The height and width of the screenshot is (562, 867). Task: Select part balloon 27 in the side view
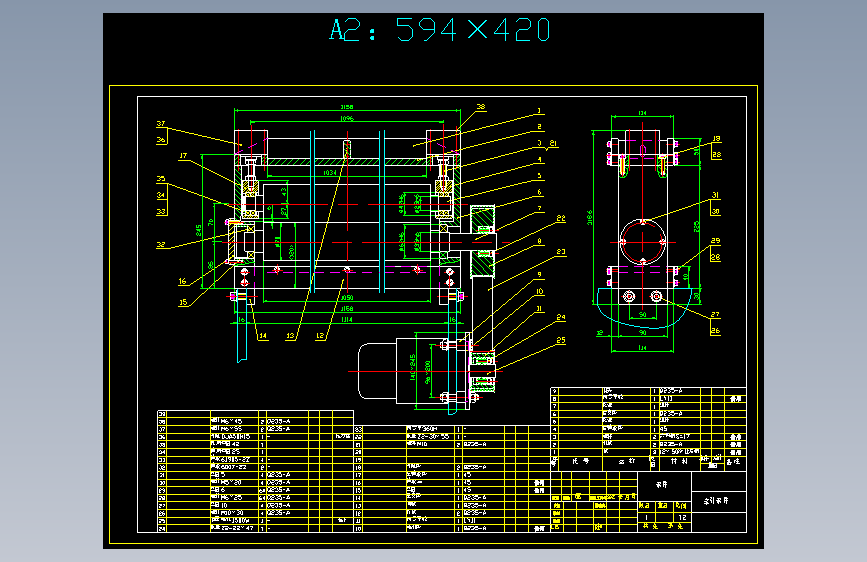pyautogui.click(x=715, y=315)
